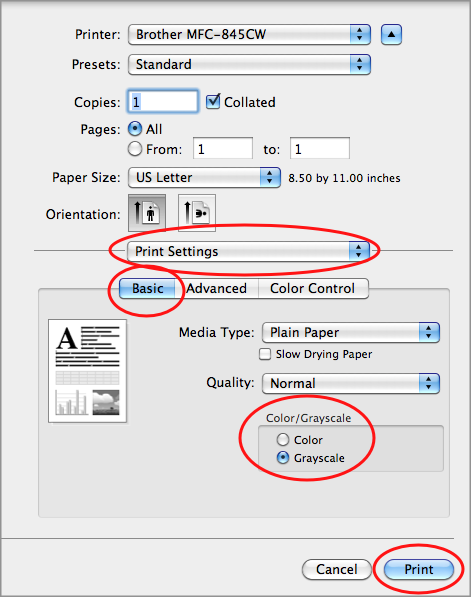
Task: Toggle the Collated checkbox
Action: (x=213, y=102)
